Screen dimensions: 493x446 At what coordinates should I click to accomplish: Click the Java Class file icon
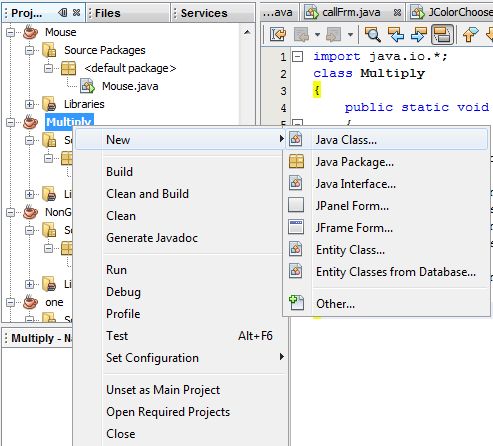[296, 139]
